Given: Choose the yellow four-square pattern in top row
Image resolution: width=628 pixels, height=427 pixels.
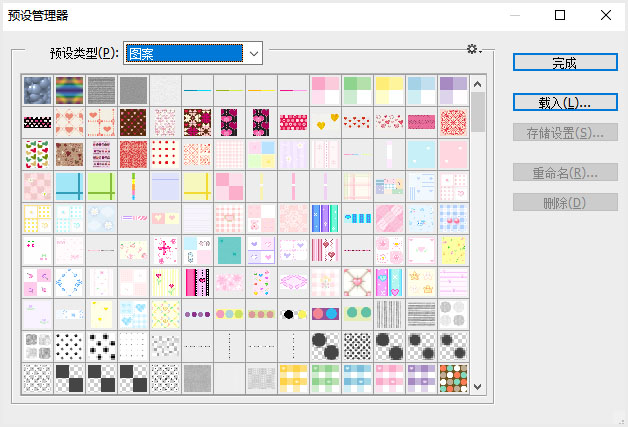Looking at the screenshot, I should (390, 91).
